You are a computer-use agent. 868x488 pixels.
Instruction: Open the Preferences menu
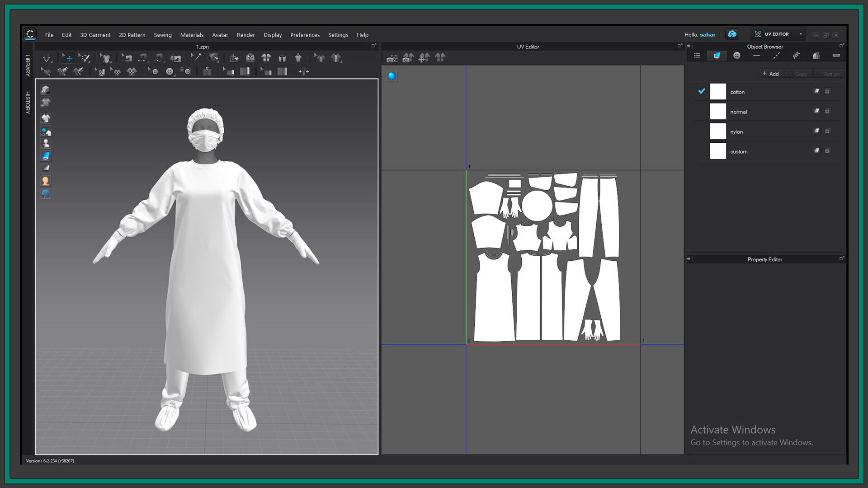point(305,35)
